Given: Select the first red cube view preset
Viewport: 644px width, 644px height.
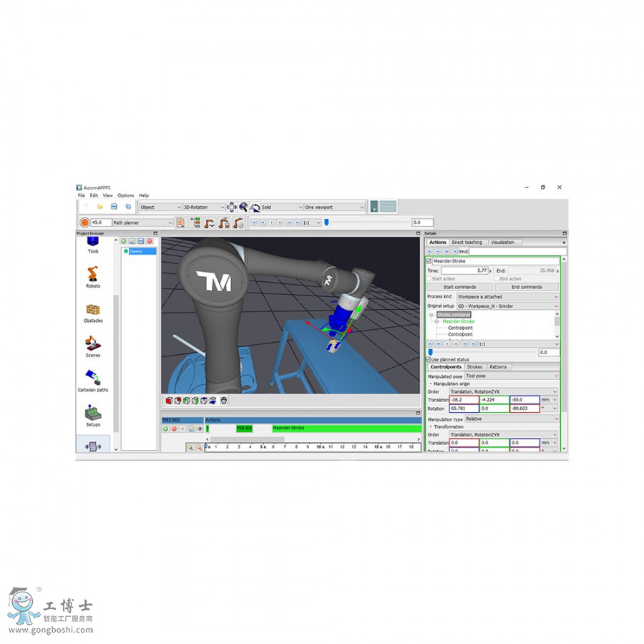Looking at the screenshot, I should (169, 401).
